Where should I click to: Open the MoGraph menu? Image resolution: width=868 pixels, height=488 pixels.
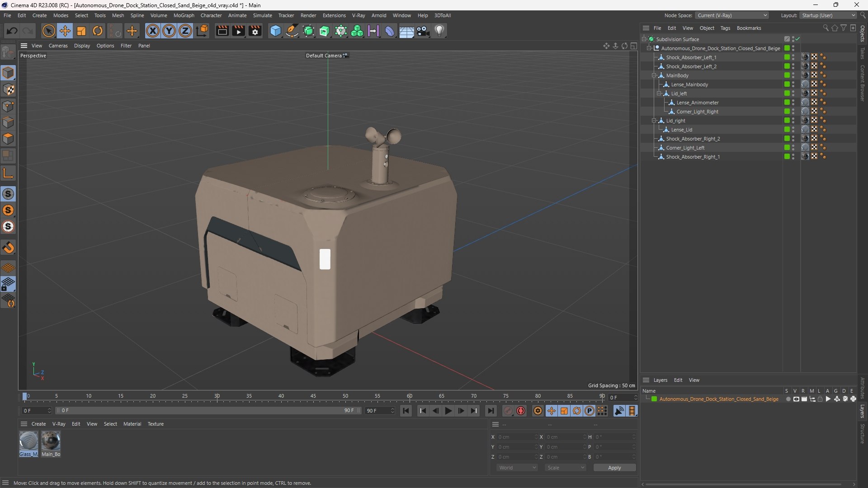[184, 15]
